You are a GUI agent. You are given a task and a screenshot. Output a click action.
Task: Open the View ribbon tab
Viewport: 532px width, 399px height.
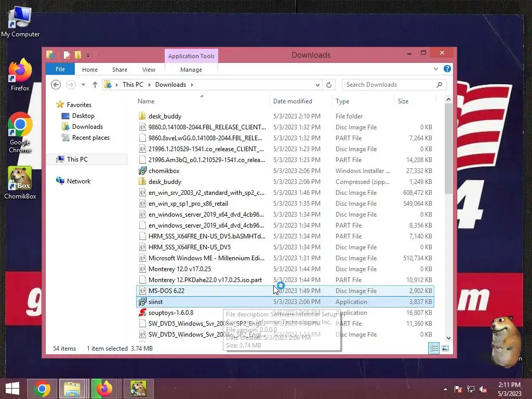click(149, 70)
